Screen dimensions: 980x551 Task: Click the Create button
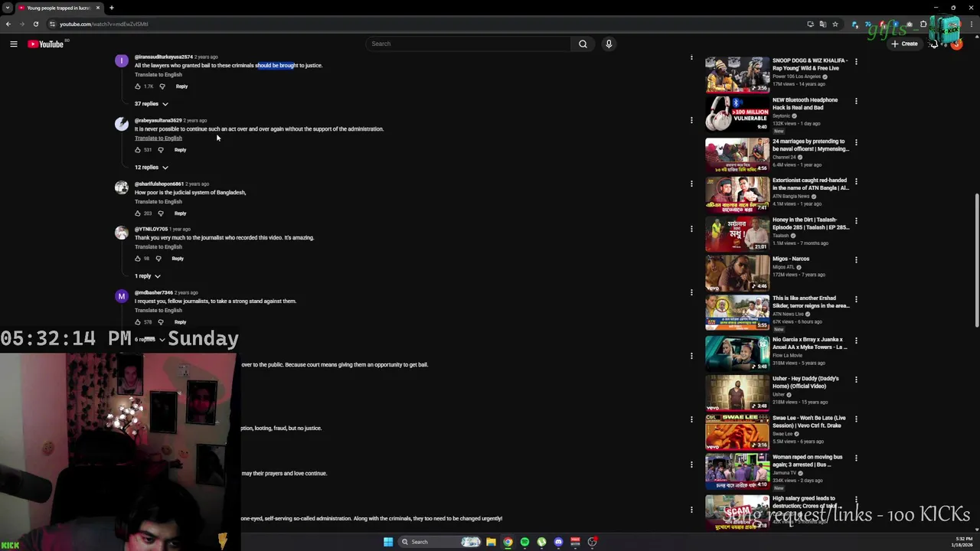(x=904, y=44)
